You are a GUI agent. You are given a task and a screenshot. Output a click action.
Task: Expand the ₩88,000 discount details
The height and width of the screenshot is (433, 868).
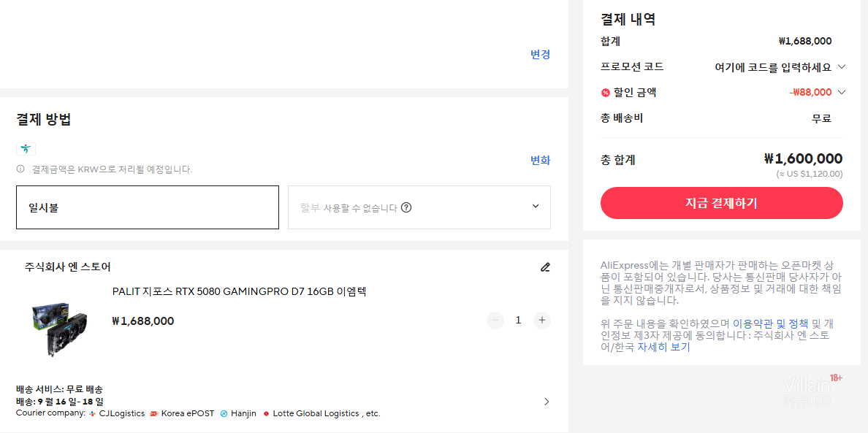coord(841,92)
